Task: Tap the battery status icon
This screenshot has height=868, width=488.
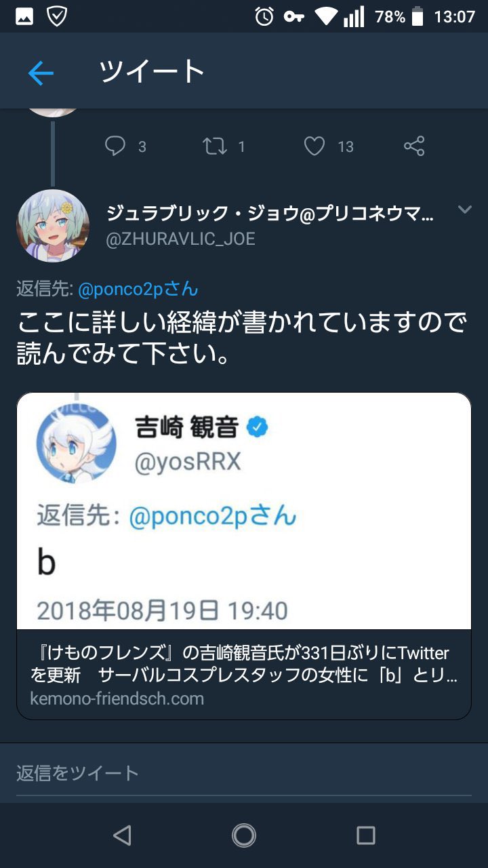Action: pos(418,16)
